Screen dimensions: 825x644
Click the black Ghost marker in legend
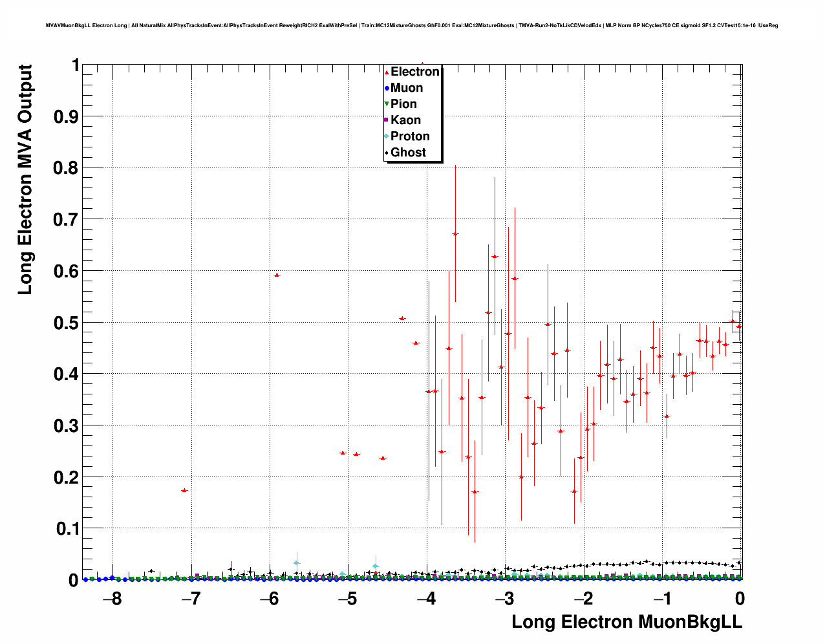point(387,153)
